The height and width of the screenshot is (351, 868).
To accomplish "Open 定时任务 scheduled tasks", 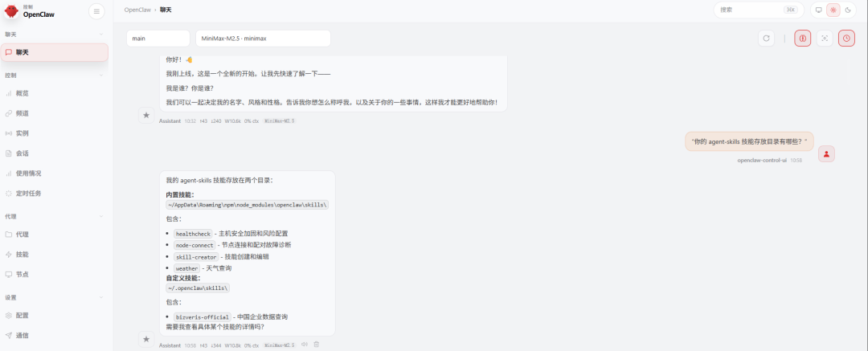I will (55, 194).
